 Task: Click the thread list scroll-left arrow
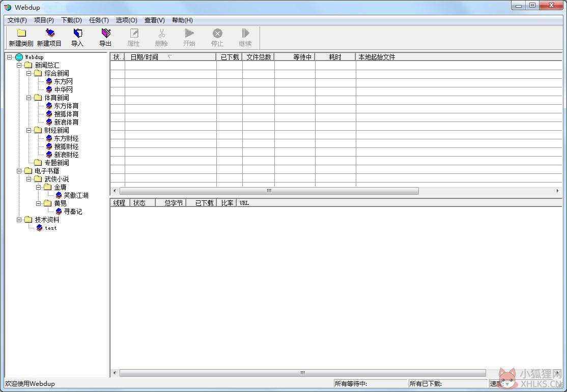click(x=115, y=373)
